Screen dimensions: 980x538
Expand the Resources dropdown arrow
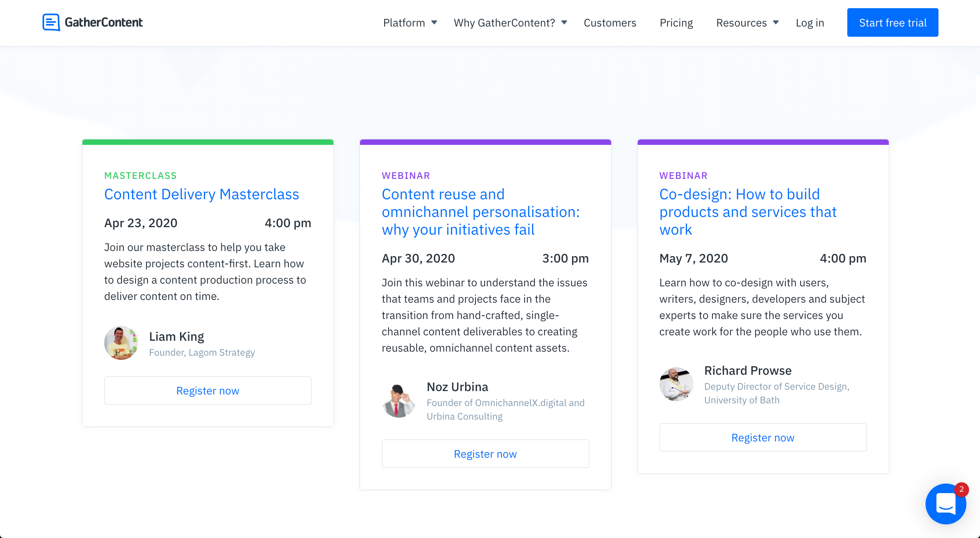(x=776, y=23)
